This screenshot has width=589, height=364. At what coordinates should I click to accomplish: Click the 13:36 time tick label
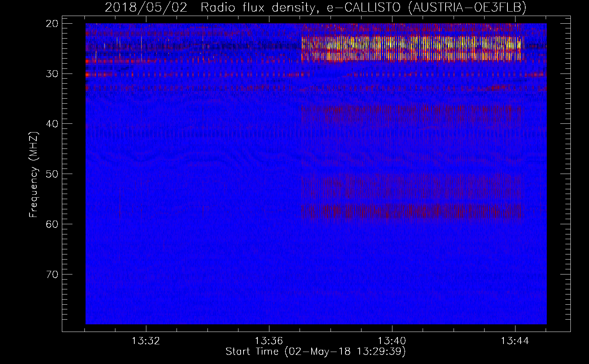(269, 341)
